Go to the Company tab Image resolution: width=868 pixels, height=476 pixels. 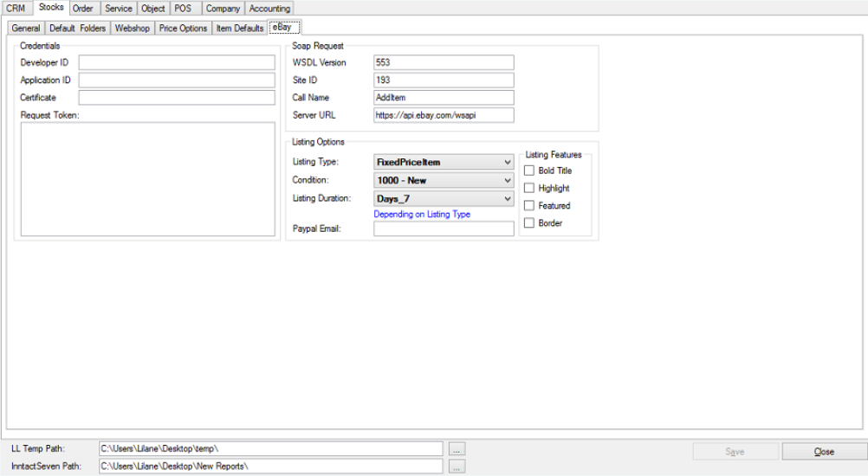click(223, 9)
